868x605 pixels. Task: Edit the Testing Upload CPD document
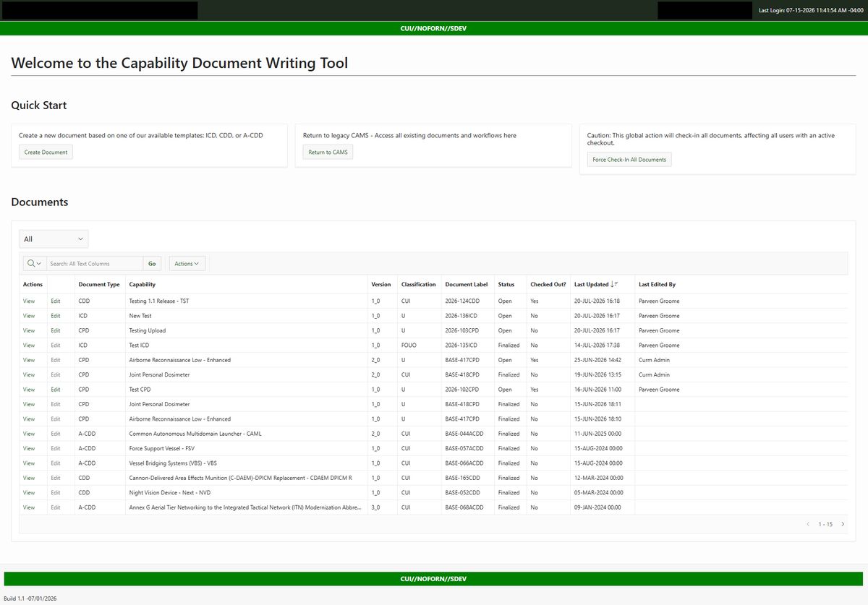(x=56, y=330)
